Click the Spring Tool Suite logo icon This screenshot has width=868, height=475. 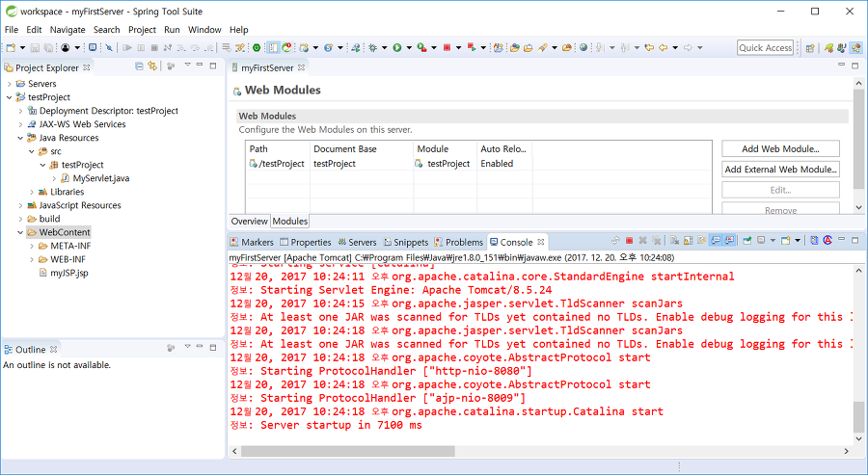[x=11, y=11]
